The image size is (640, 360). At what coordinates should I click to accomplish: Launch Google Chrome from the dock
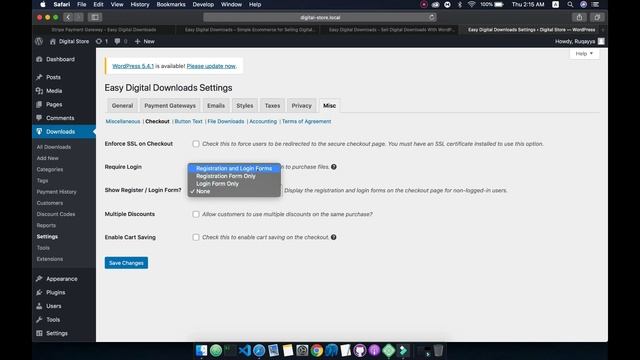pos(317,350)
